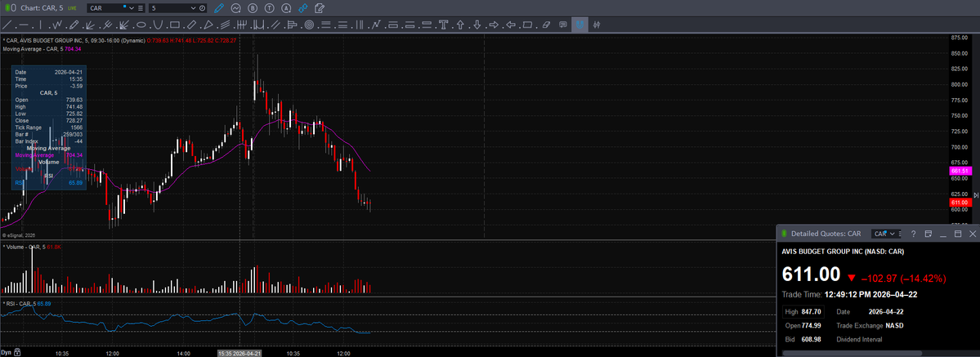Select the vertical line tool

click(41, 25)
